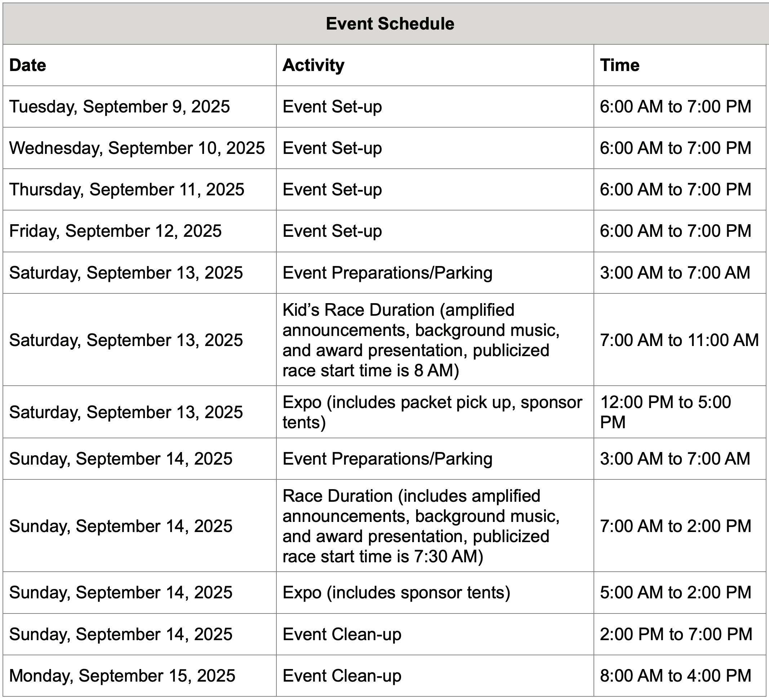The image size is (769, 700).
Task: Click the Thursday, September 11, 2025 date
Action: click(x=126, y=190)
